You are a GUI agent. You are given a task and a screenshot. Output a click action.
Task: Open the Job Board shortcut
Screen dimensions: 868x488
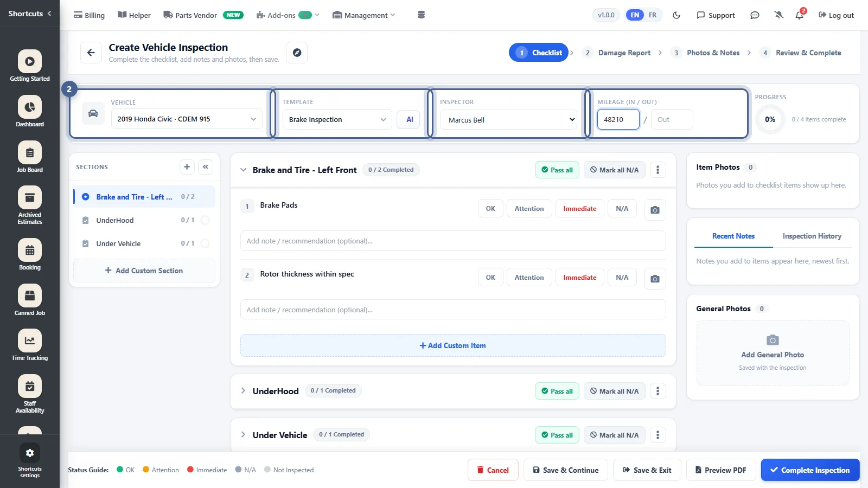tap(30, 157)
